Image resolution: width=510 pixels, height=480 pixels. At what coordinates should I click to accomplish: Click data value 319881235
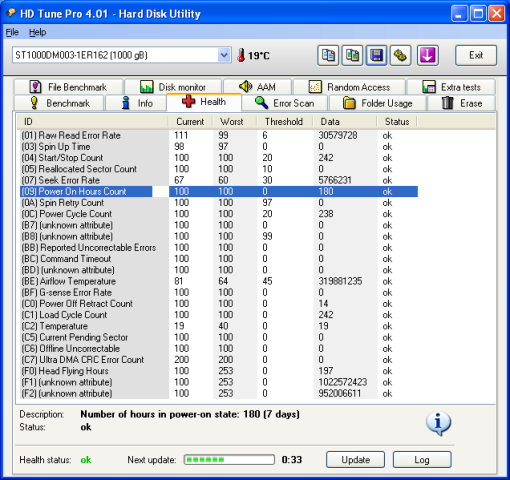click(x=340, y=281)
